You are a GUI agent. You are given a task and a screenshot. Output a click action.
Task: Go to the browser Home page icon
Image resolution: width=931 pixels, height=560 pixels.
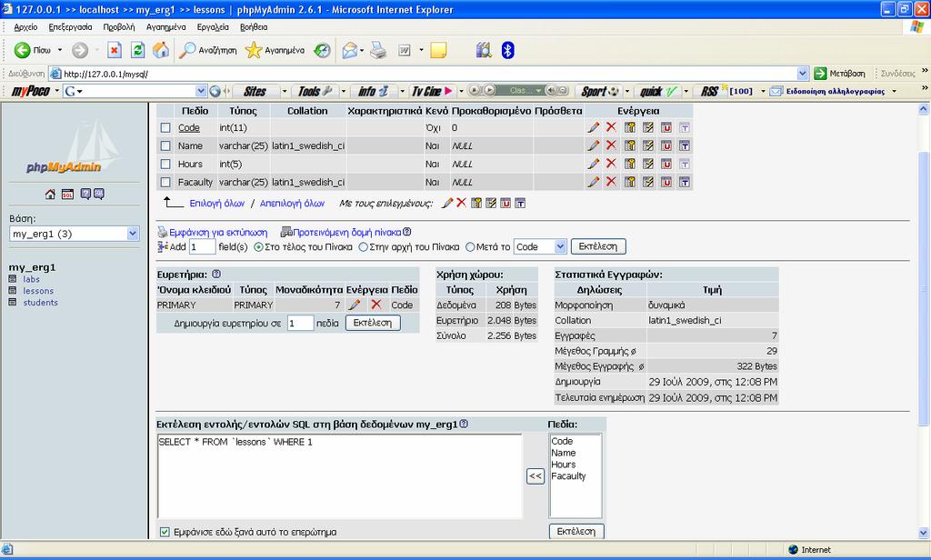(x=161, y=51)
